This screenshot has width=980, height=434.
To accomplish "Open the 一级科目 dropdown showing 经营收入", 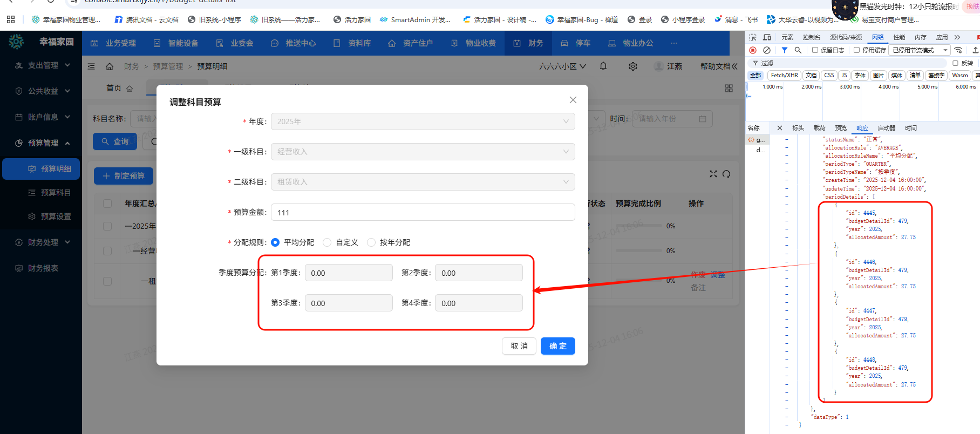I will [x=423, y=152].
